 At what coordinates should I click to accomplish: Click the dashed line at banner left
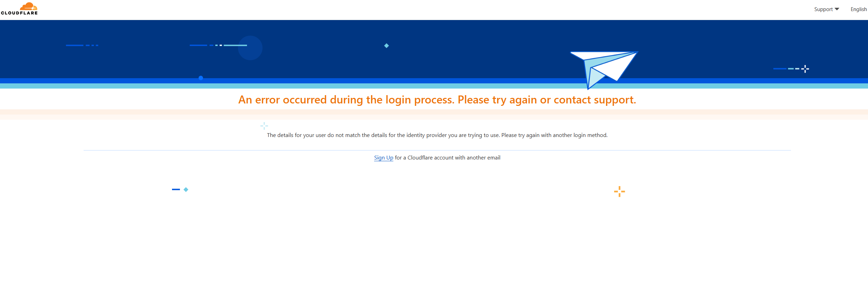click(x=82, y=45)
